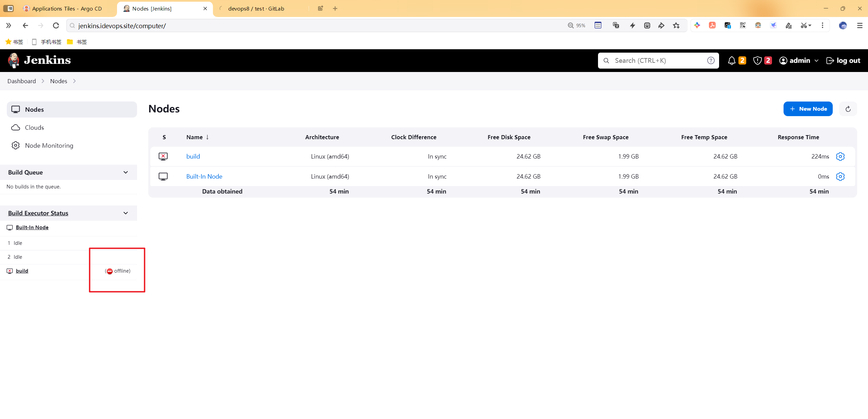
Task: Click the browser back arrow
Action: coord(25,25)
